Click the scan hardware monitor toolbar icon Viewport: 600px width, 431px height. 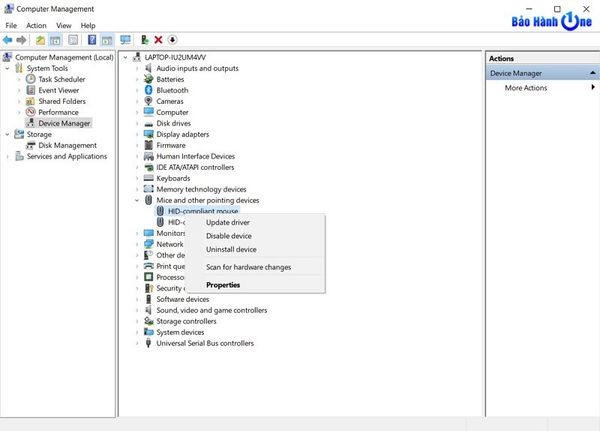coord(125,40)
